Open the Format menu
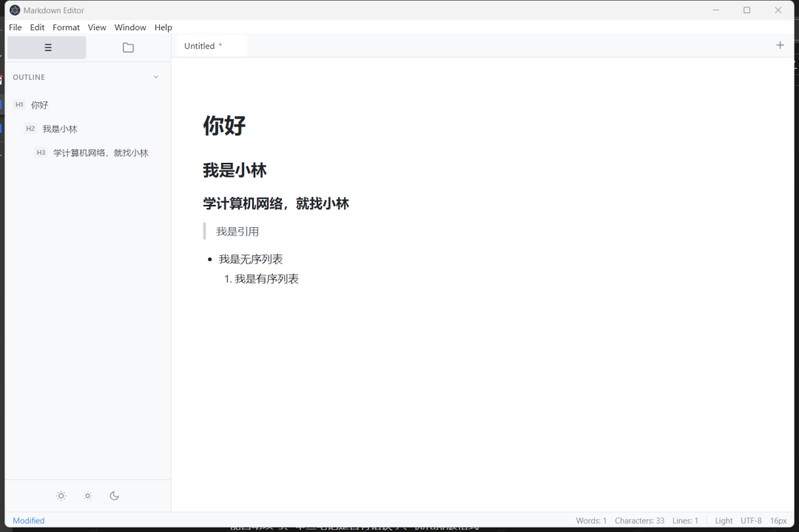The width and height of the screenshot is (799, 532). click(x=67, y=27)
